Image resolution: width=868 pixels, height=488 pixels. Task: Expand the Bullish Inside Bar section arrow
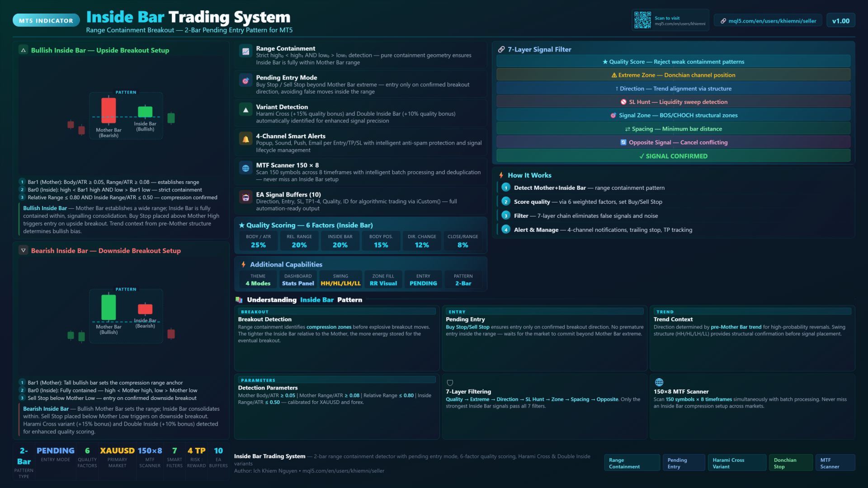point(24,50)
